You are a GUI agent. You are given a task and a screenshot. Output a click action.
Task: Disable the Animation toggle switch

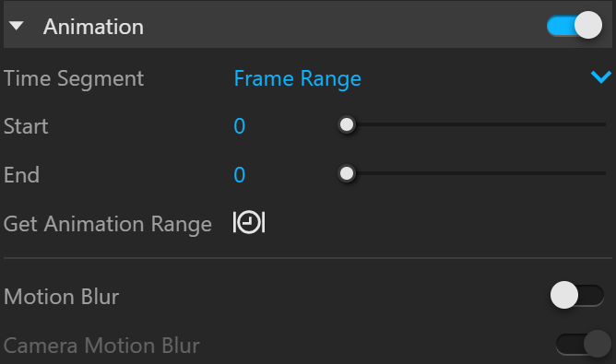coord(575,26)
